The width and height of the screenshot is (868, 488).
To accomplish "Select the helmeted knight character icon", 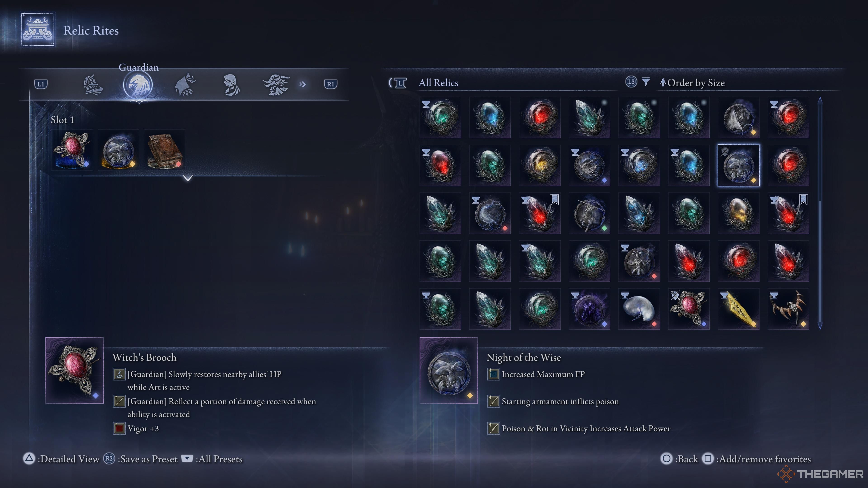I will (x=93, y=85).
